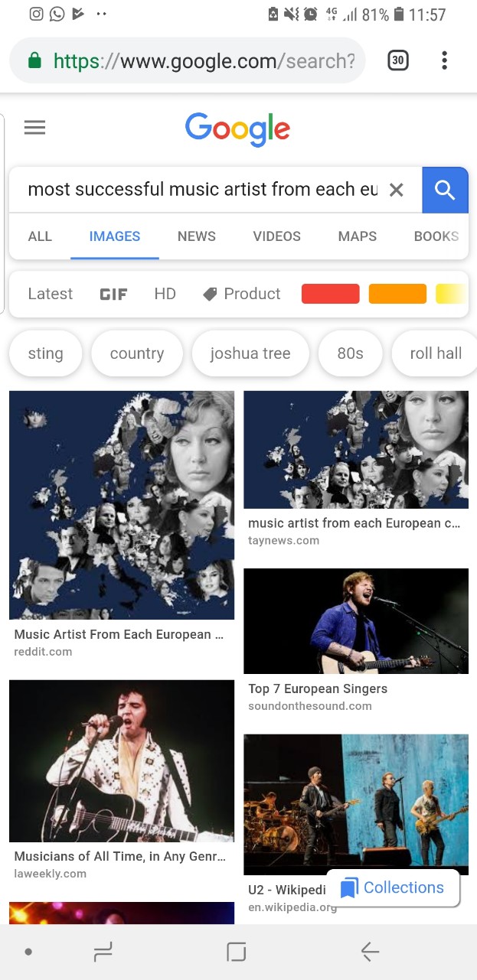This screenshot has height=980, width=477.
Task: Clear the search query with X
Action: click(x=396, y=190)
